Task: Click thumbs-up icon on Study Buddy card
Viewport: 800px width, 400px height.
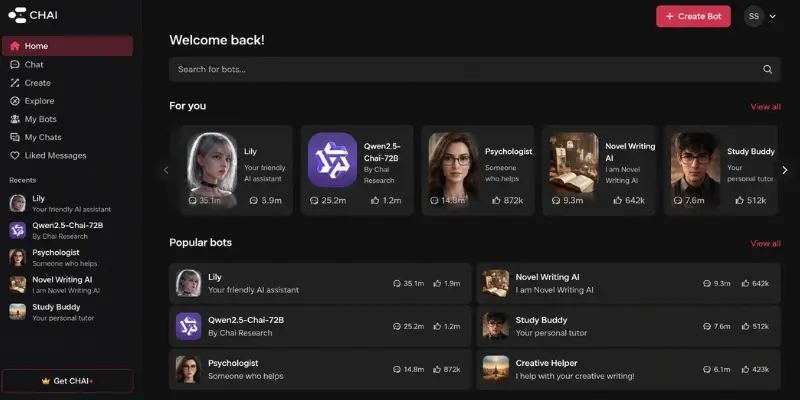Action: (x=739, y=201)
